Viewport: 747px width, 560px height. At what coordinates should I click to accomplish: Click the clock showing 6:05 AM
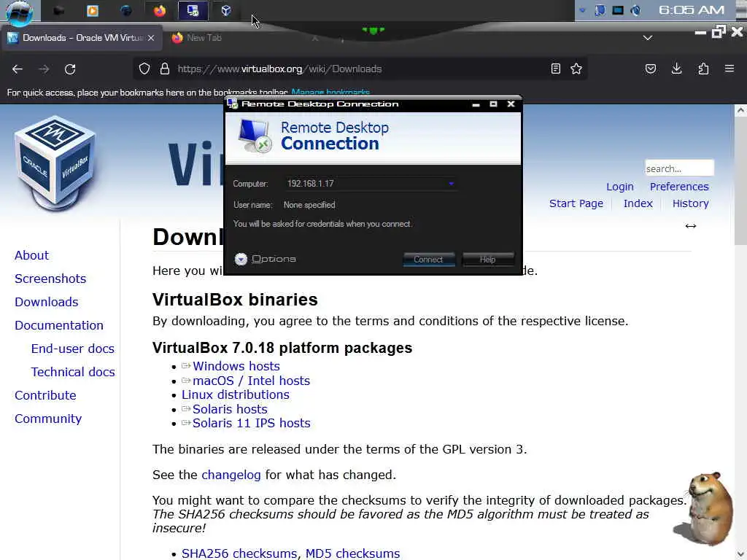(x=691, y=10)
